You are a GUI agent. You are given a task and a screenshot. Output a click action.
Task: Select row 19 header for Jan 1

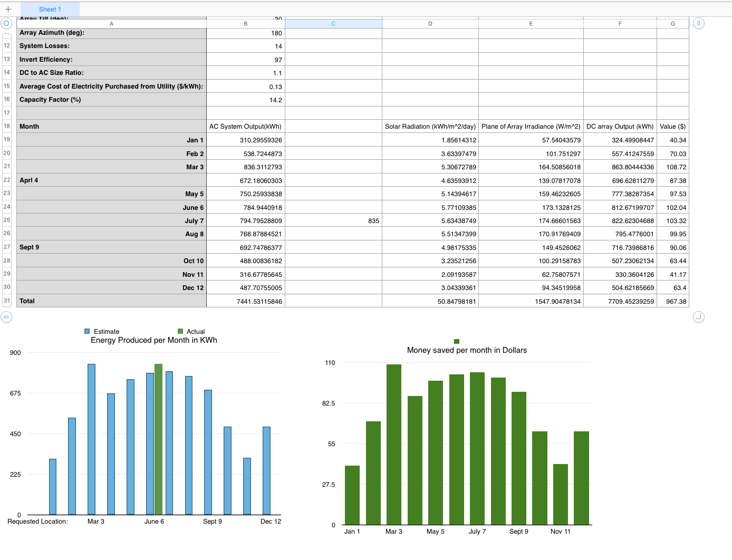tap(6, 140)
